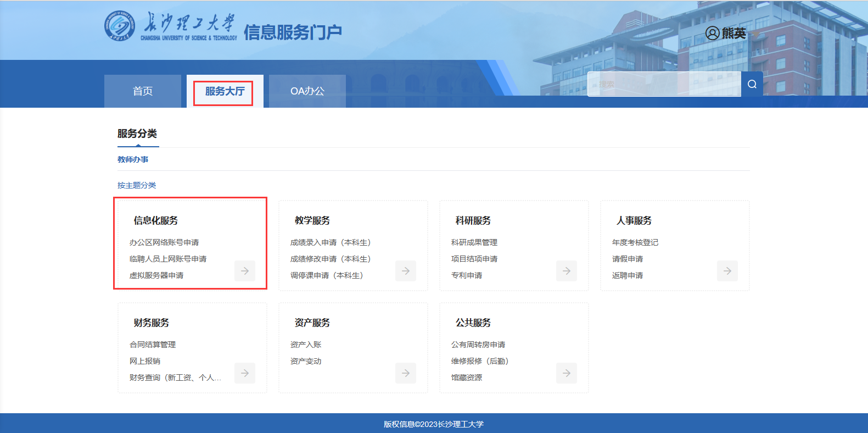Type in the 搜索 input field

coord(664,84)
